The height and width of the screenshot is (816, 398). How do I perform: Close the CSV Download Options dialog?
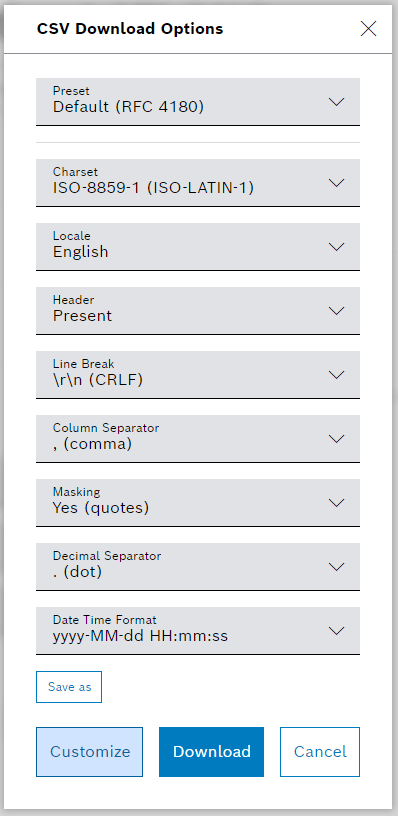click(368, 29)
